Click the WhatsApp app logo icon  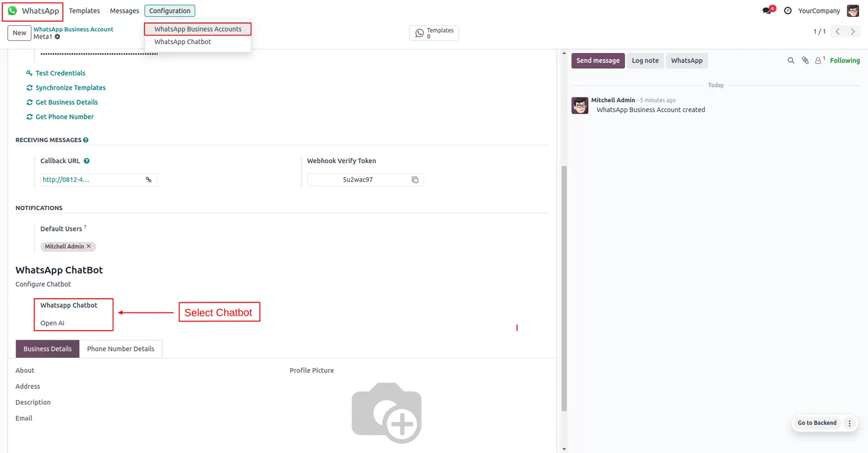[x=12, y=11]
